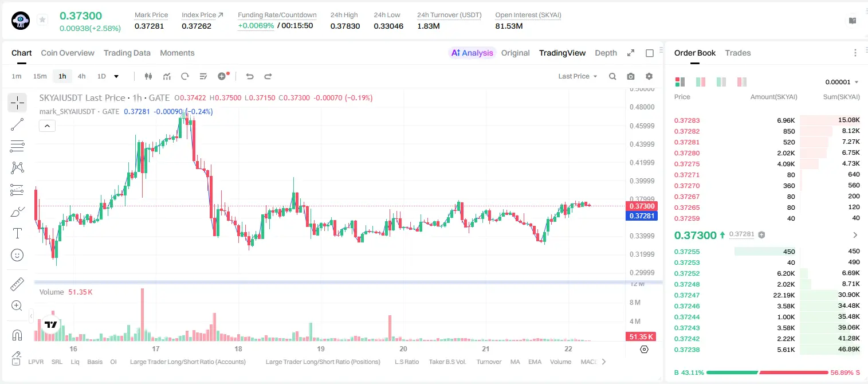Select the sell-only order book view
Image resolution: width=868 pixels, height=384 pixels.
click(x=742, y=82)
